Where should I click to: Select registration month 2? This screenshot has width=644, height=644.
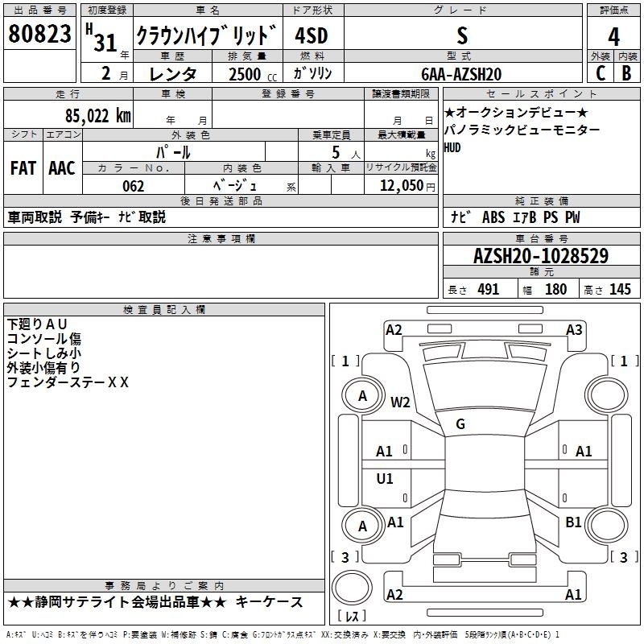pos(106,73)
